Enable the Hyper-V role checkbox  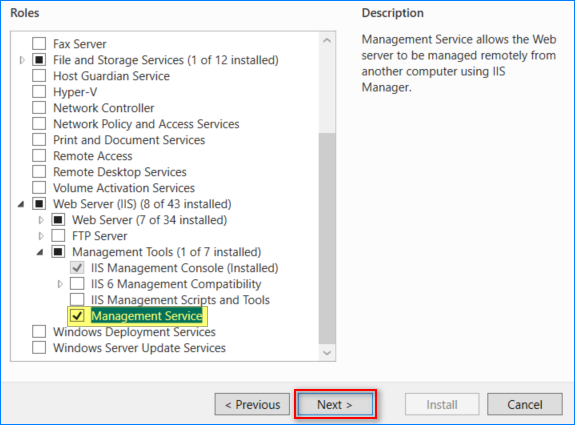(39, 92)
